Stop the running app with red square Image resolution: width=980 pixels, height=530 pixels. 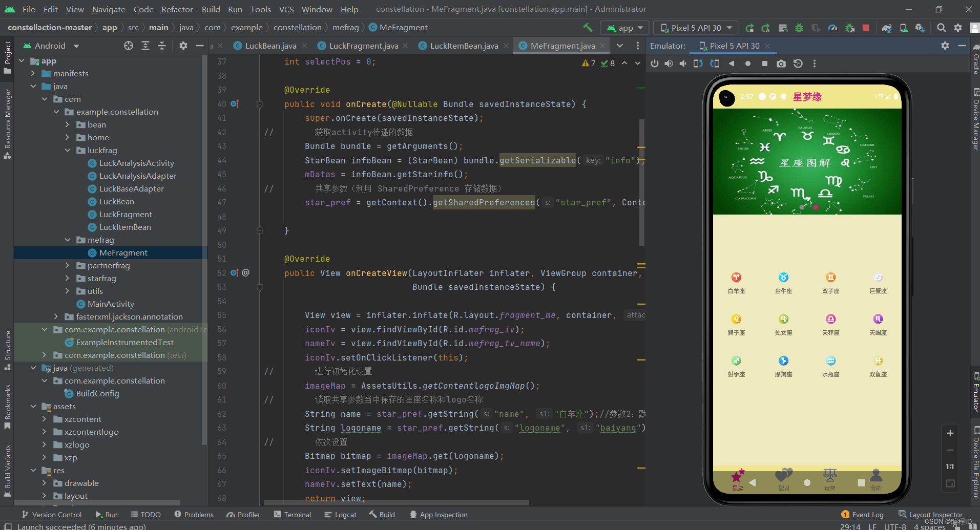tap(866, 28)
